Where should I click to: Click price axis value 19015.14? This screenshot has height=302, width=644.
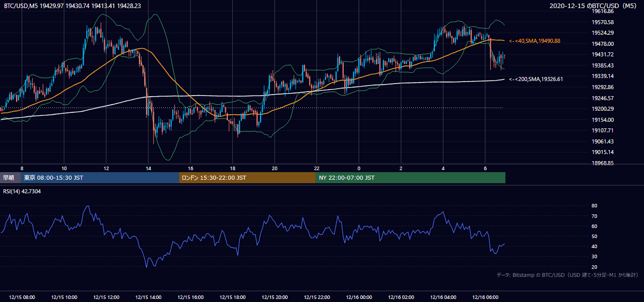[x=603, y=152]
